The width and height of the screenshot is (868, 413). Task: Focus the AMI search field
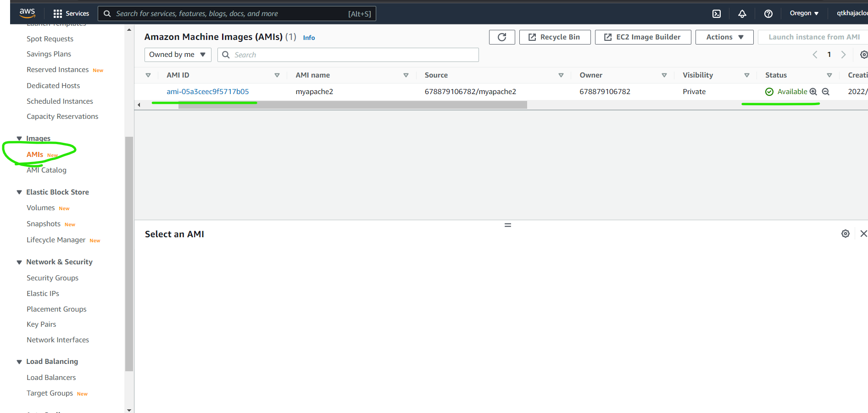(348, 55)
